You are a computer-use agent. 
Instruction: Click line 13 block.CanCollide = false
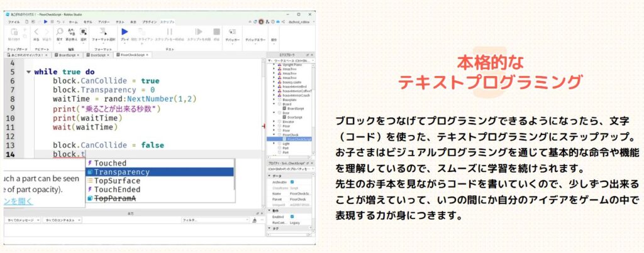[108, 145]
